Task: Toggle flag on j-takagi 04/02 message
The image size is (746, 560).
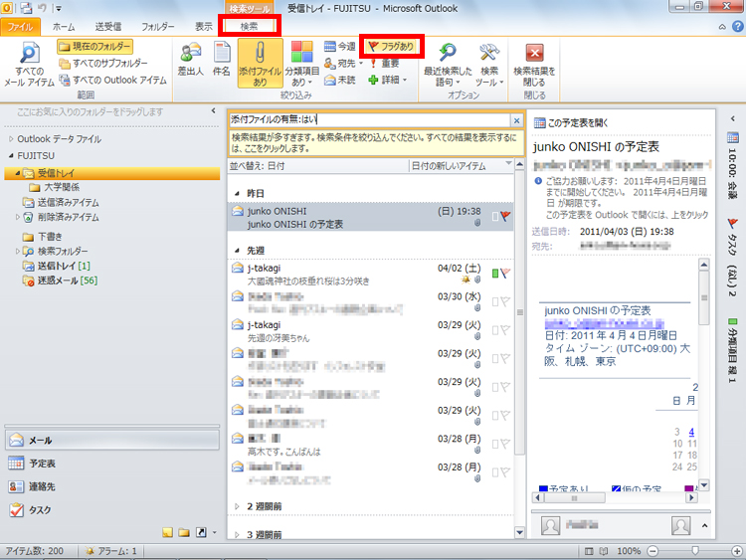Action: pyautogui.click(x=505, y=274)
